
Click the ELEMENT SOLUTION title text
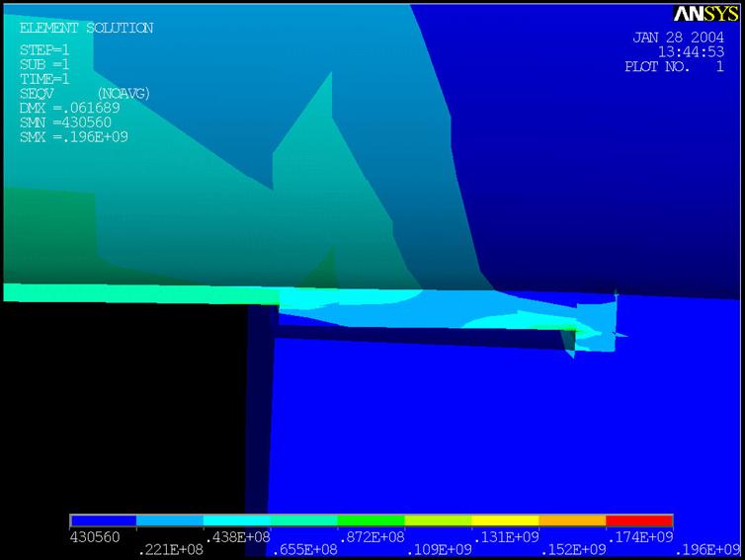(x=86, y=28)
